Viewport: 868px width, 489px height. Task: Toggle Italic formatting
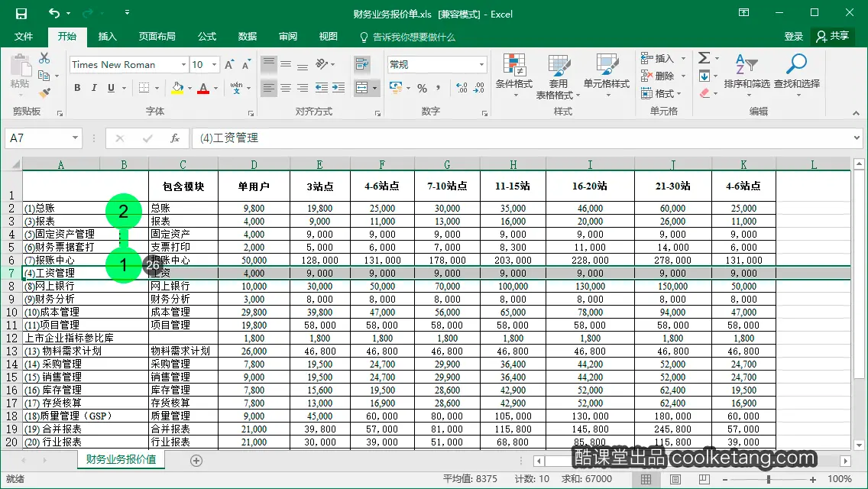click(94, 88)
